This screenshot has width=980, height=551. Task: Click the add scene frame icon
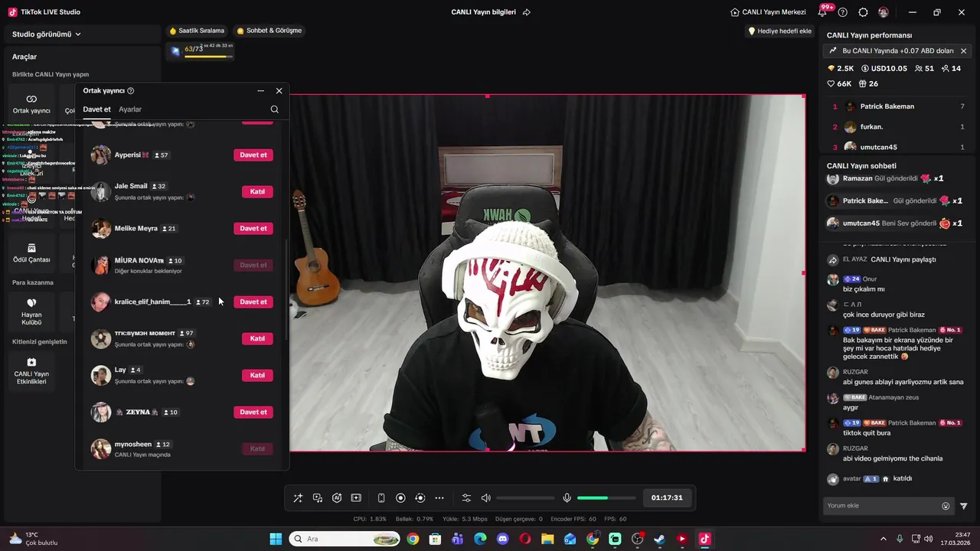[x=356, y=498]
